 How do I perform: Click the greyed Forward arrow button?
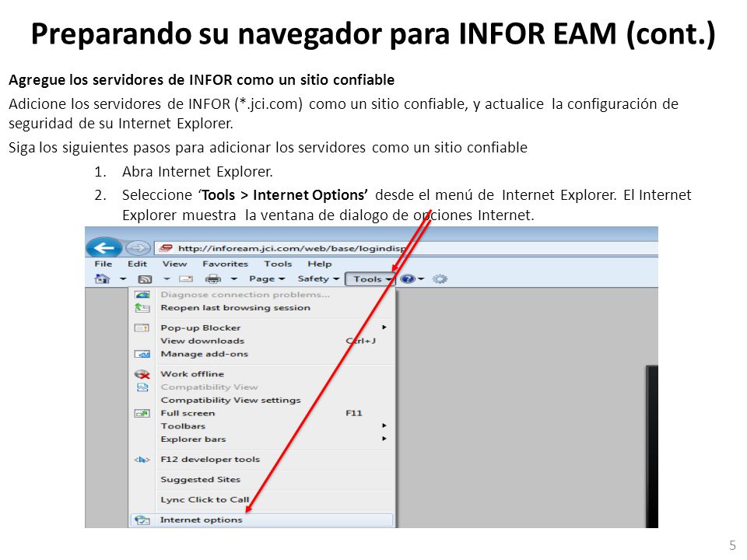(x=139, y=248)
